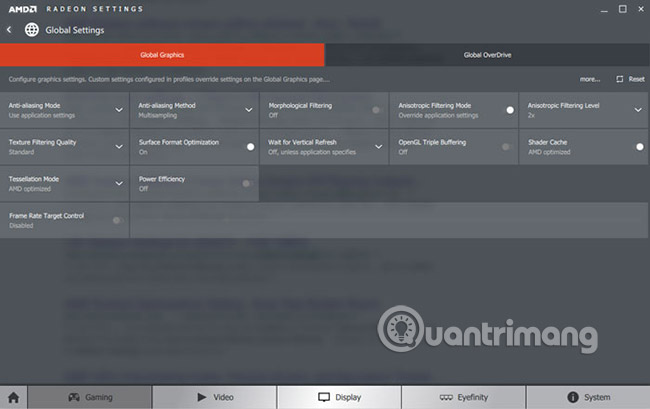Screen dimensions: 650x409
Task: Click 'Off, unless application specifies' text
Action: (312, 152)
